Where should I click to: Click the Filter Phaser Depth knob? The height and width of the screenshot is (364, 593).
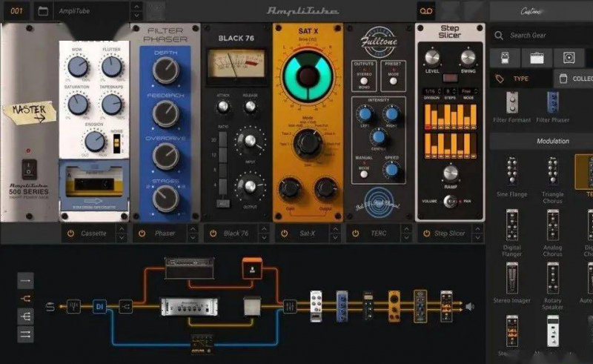(x=165, y=70)
